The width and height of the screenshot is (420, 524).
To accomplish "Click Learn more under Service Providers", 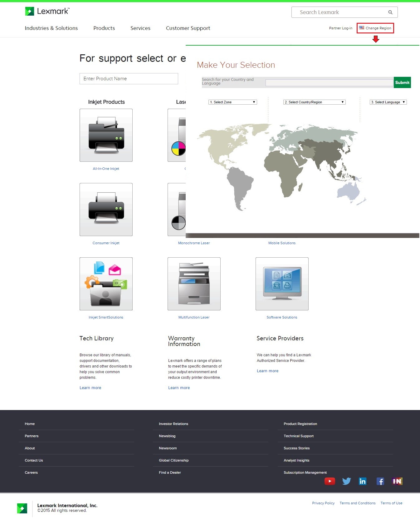I will pos(268,371).
